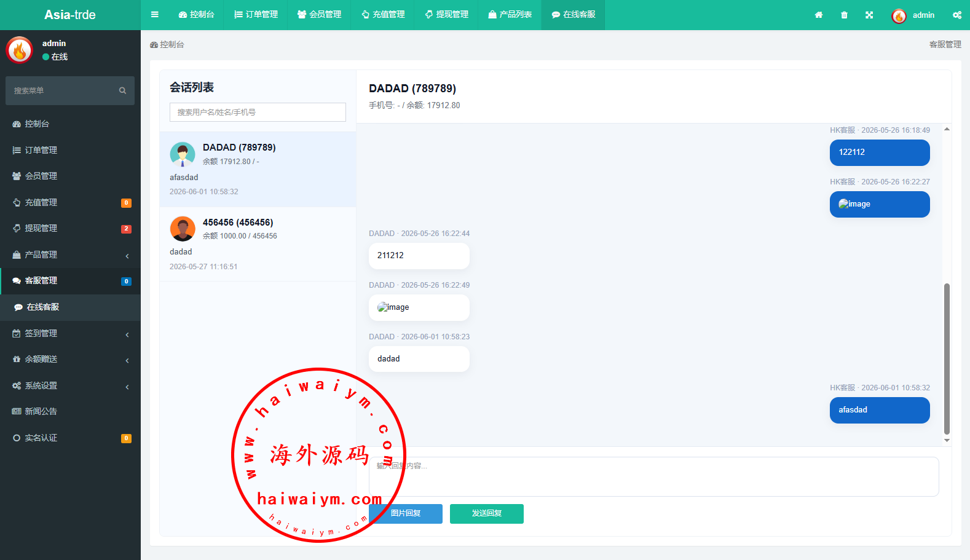Open the admin user dropdown in top bar
Screen dimensions: 970x560
pos(913,15)
